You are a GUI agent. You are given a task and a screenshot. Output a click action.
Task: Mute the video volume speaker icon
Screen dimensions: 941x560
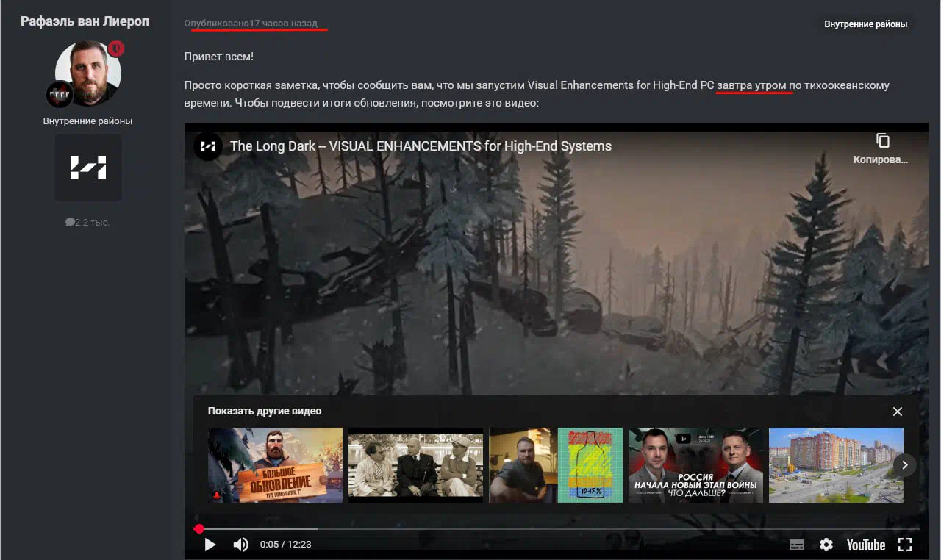240,545
